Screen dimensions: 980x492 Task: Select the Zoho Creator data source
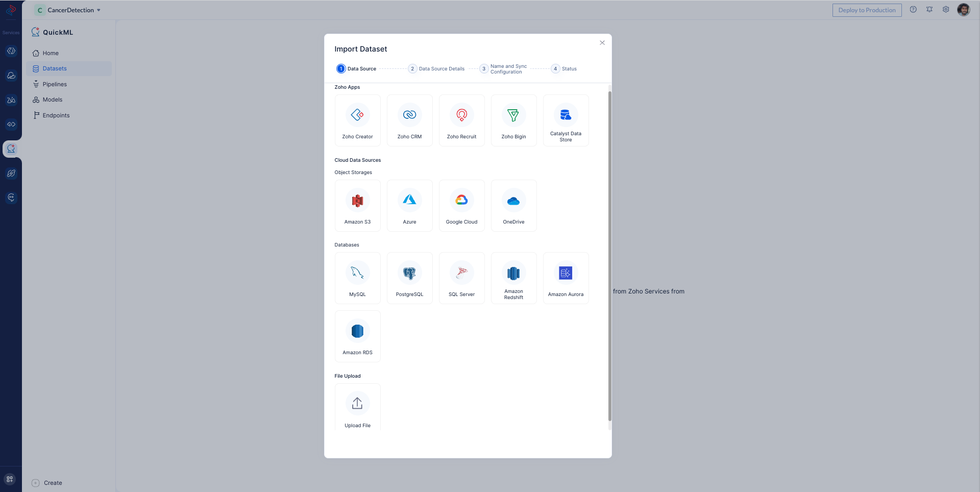coord(357,120)
